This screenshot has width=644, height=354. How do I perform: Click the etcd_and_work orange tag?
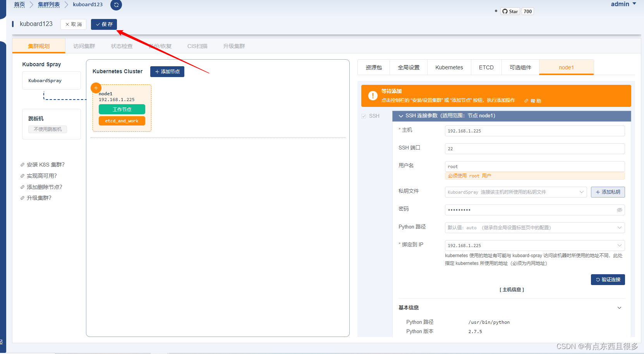122,121
